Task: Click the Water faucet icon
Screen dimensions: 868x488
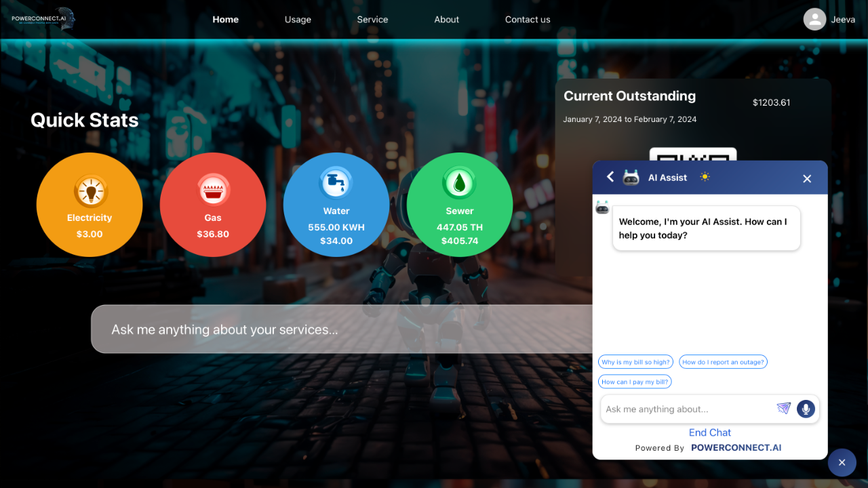Action: pyautogui.click(x=336, y=182)
